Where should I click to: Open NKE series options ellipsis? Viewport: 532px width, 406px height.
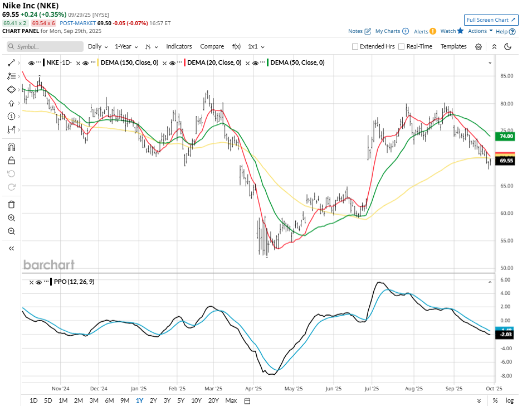(x=38, y=62)
